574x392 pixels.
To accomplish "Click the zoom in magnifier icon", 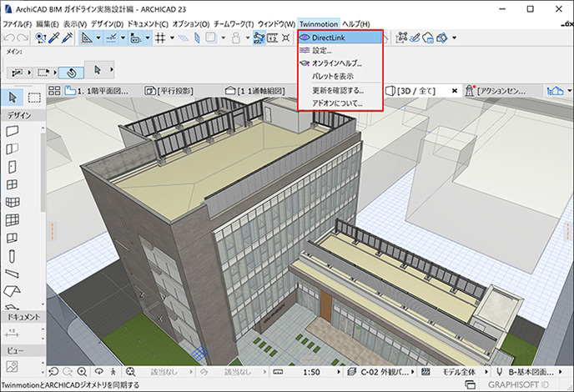I will (82, 372).
